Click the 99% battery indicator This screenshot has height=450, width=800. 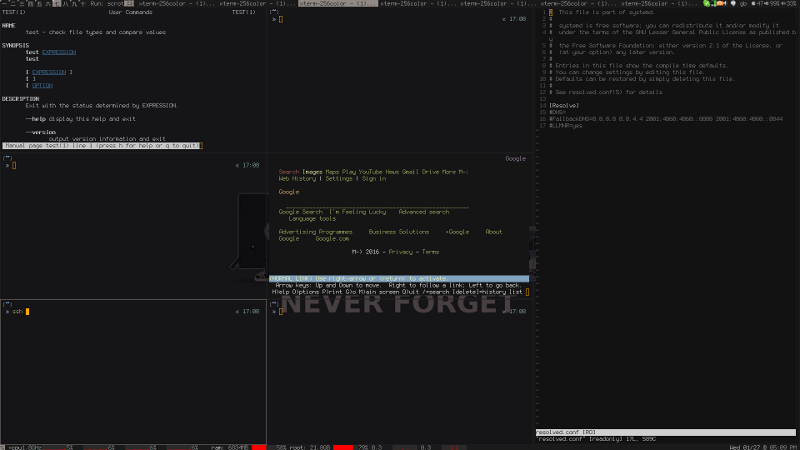772,3
